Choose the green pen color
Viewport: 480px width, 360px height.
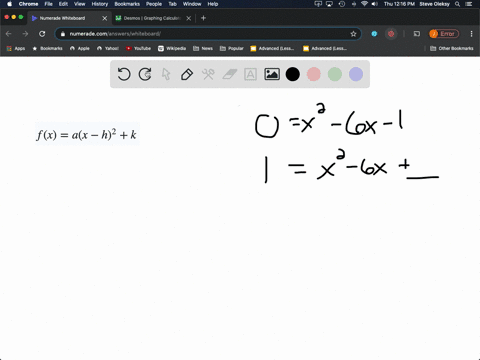pos(335,74)
